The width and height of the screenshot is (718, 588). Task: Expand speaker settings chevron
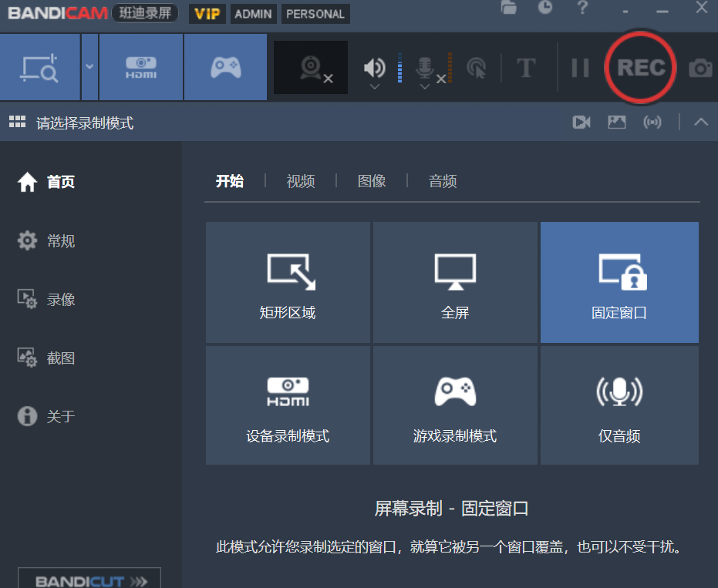375,86
